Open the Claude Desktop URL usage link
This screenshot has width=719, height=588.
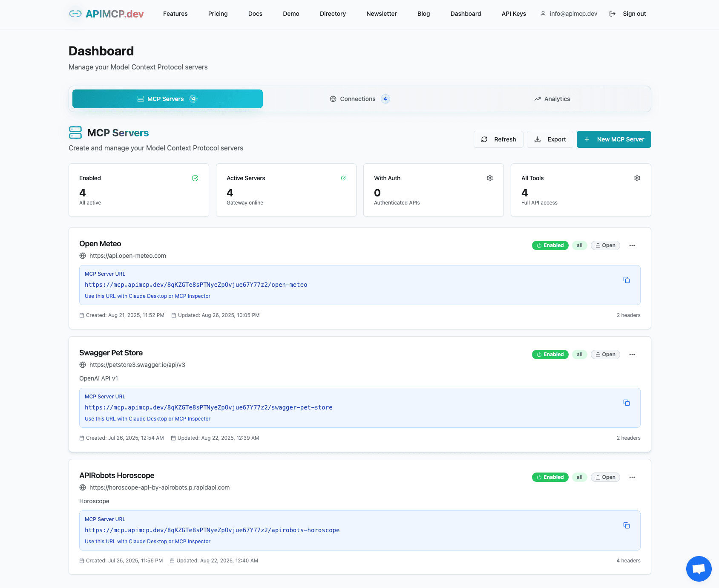coord(147,296)
